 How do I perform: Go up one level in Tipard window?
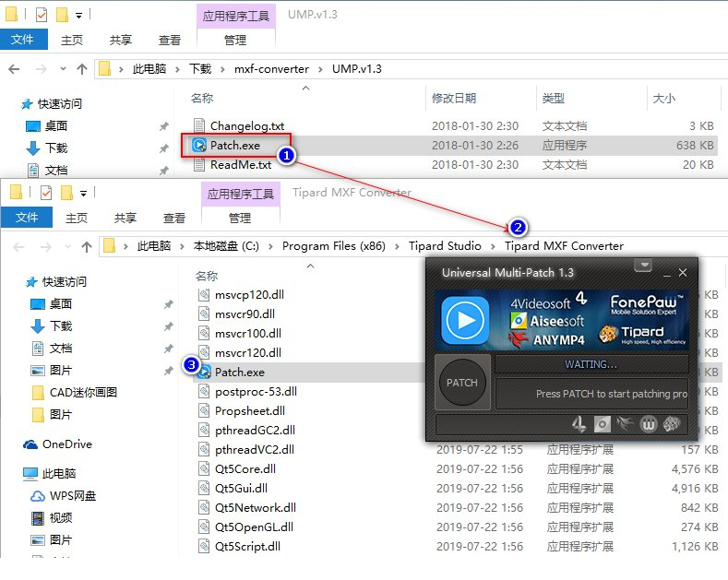(x=87, y=247)
